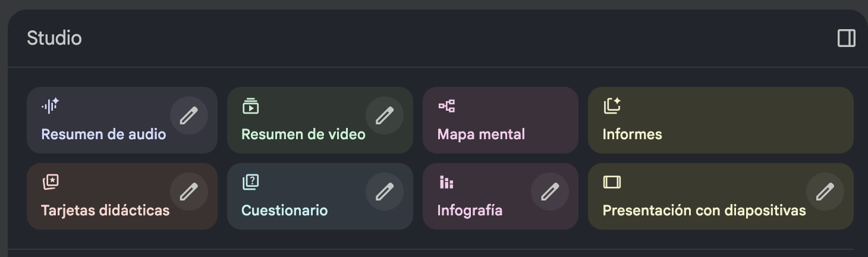Generate a Resumen de audio
Viewport: 868px width, 257px height.
click(x=103, y=134)
